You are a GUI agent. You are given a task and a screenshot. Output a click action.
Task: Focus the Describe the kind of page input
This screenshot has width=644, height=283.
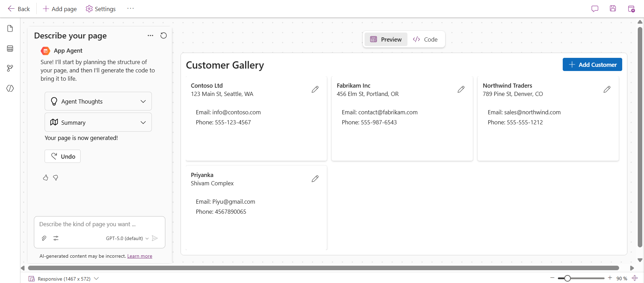pyautogui.click(x=99, y=224)
